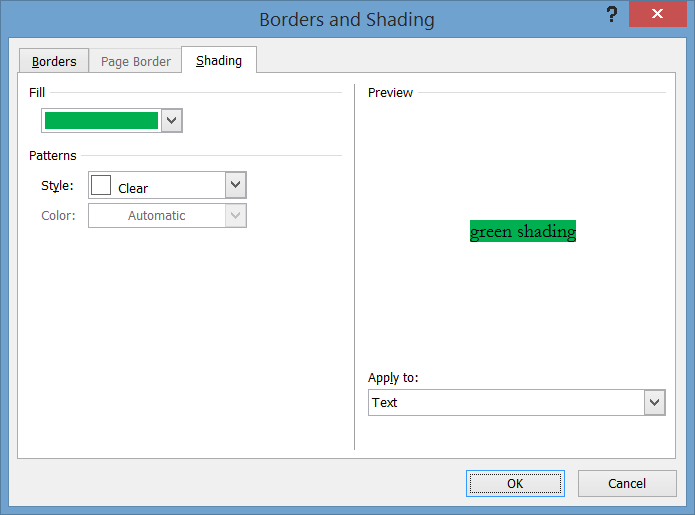Switch to the Borders tab
The image size is (695, 515).
pos(54,61)
